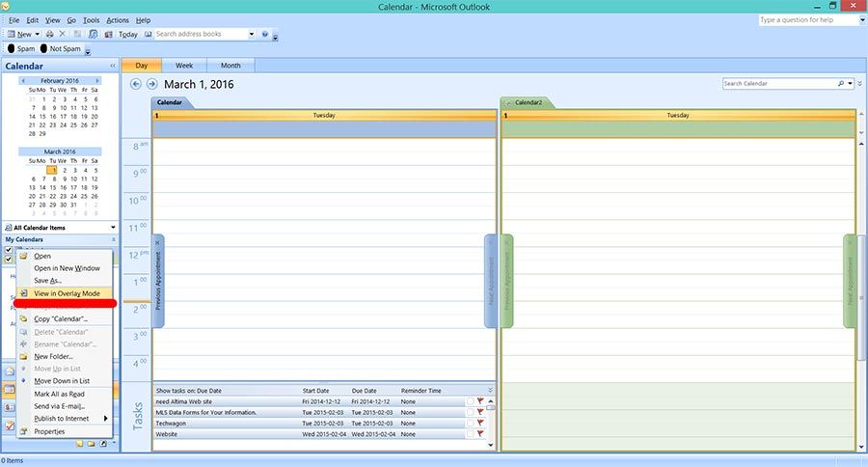Mark 'MLS Data Forms' task complete checkbox

point(470,412)
